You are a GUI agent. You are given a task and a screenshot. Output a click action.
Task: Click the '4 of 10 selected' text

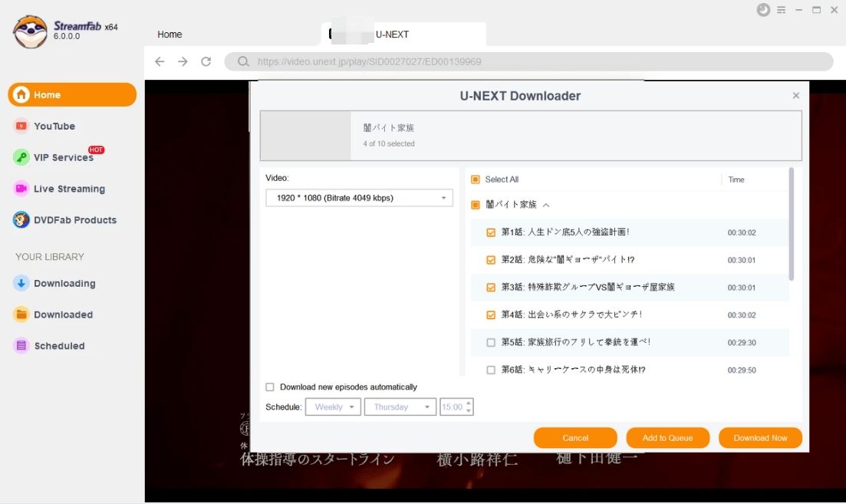tap(388, 143)
